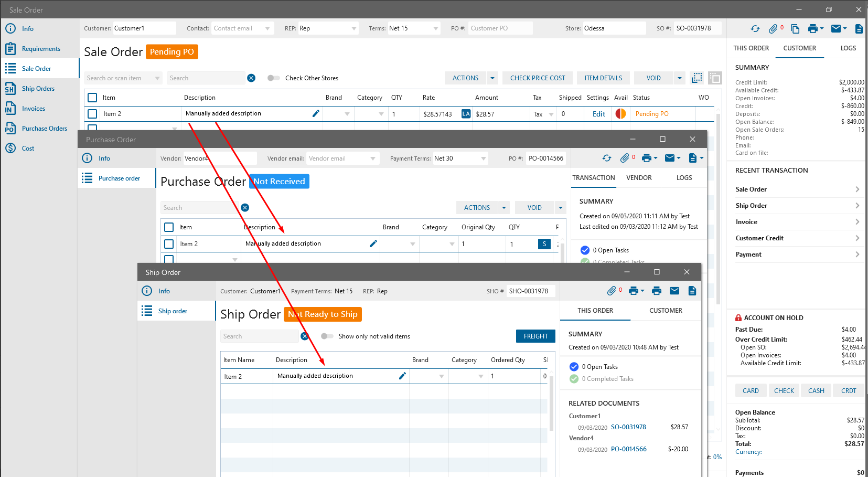Toggle the Check Other Stores switch
Viewport: 868px width, 477px height.
273,78
